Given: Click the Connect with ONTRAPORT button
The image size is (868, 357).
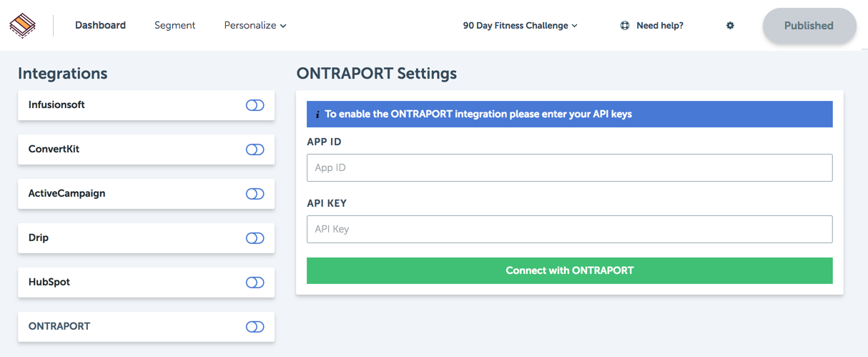Looking at the screenshot, I should (x=570, y=270).
